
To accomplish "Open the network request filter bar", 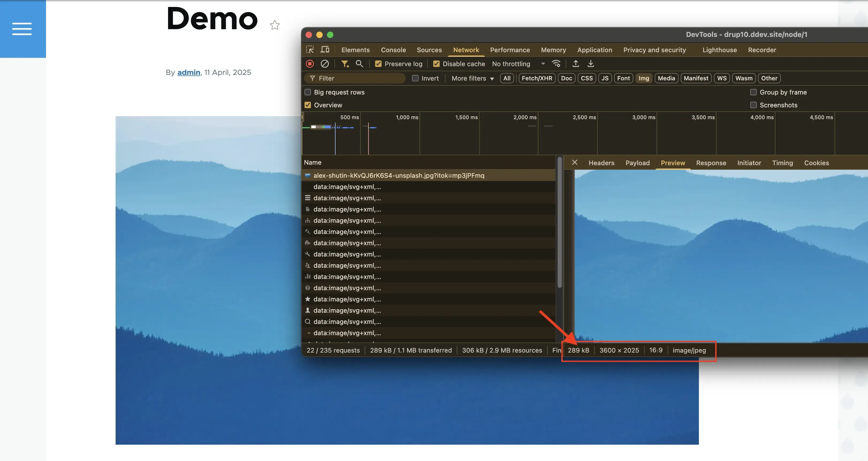I will point(345,64).
